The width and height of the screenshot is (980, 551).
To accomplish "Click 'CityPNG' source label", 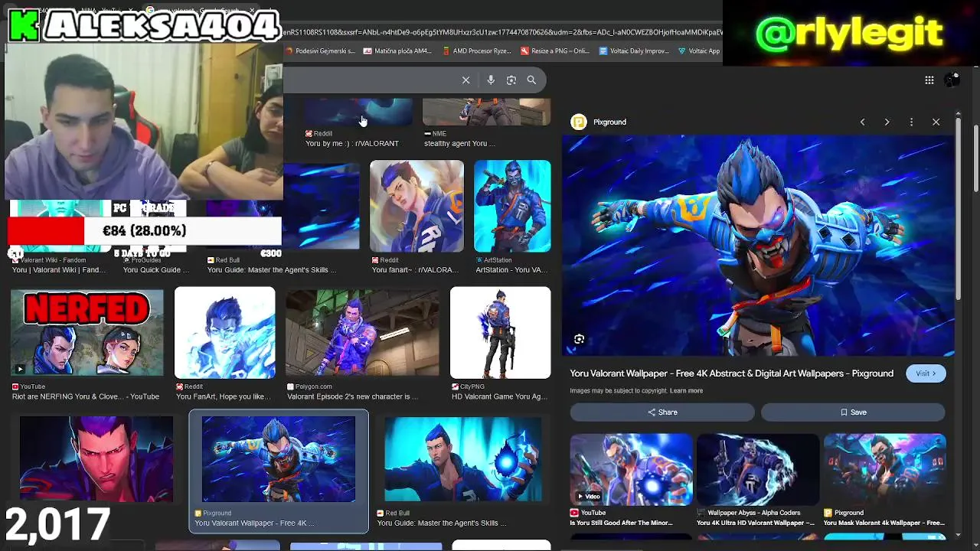I will coord(472,386).
